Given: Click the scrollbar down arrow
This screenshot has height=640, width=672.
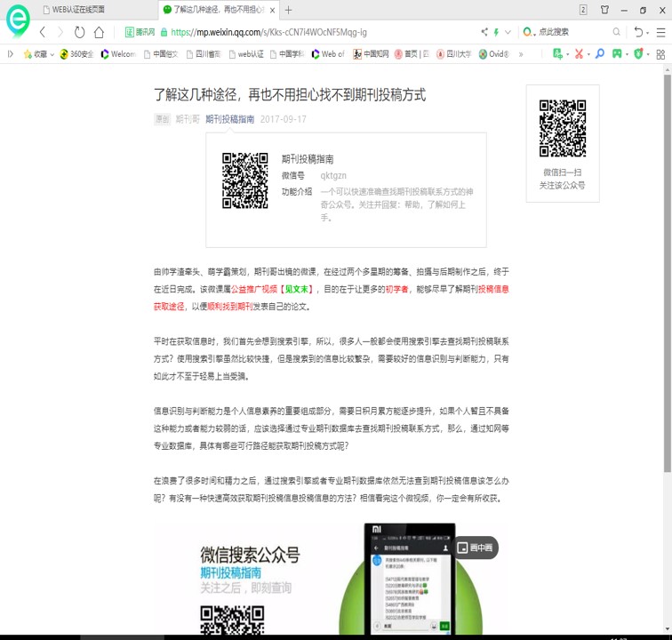Looking at the screenshot, I should [x=668, y=629].
